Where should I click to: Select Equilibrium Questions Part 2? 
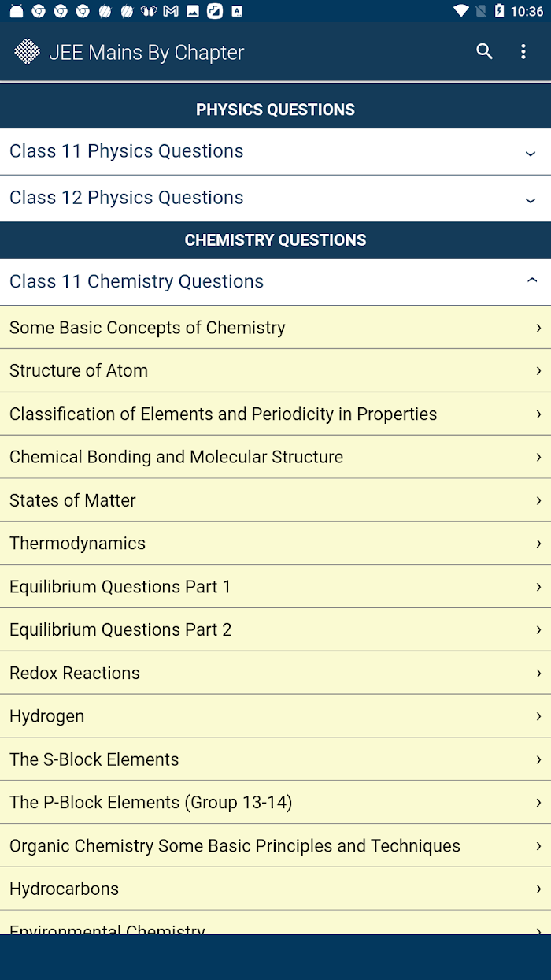275,629
